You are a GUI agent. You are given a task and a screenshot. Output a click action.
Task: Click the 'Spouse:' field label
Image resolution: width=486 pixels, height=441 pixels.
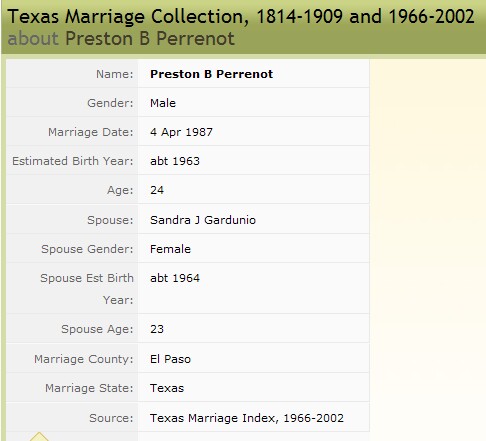[x=110, y=220]
